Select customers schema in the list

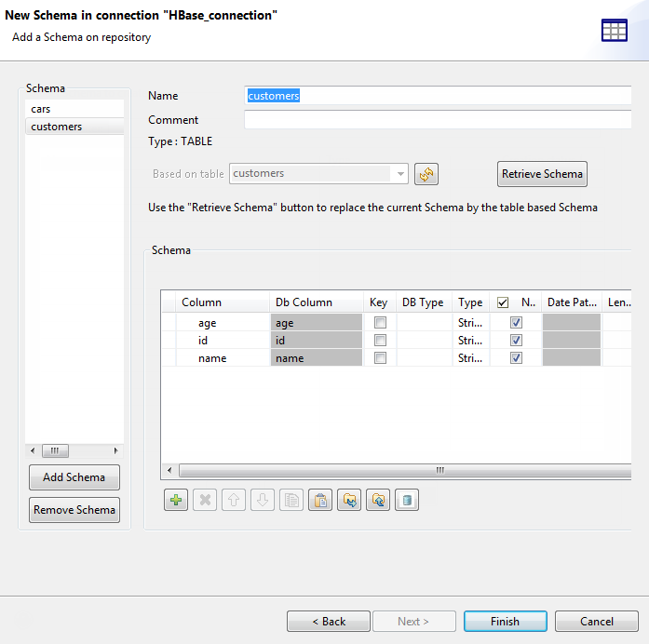tap(74, 127)
